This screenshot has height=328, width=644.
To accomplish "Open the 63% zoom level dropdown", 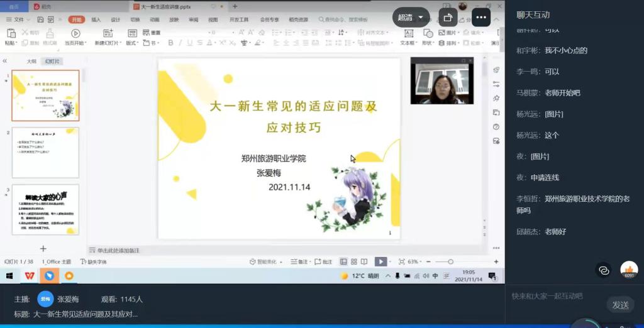I will [x=415, y=261].
